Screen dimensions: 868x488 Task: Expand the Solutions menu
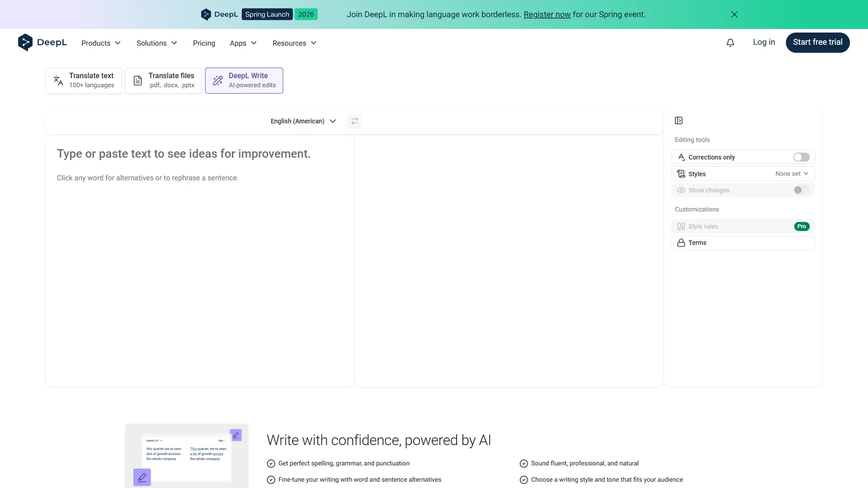(x=157, y=43)
